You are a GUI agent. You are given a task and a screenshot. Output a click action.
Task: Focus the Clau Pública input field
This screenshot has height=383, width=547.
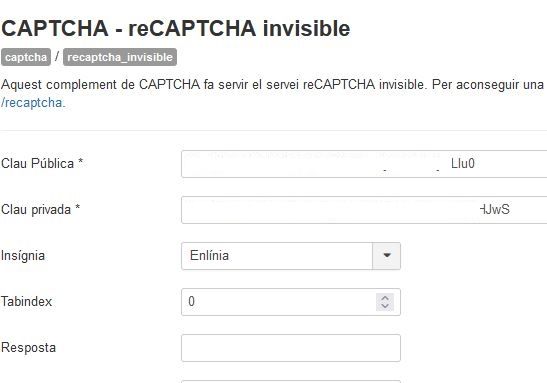pos(364,164)
